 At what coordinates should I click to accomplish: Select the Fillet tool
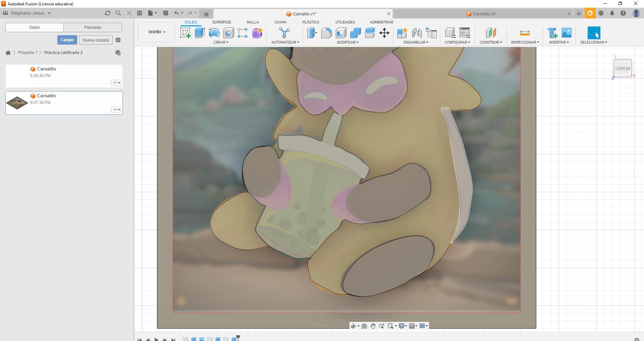326,33
